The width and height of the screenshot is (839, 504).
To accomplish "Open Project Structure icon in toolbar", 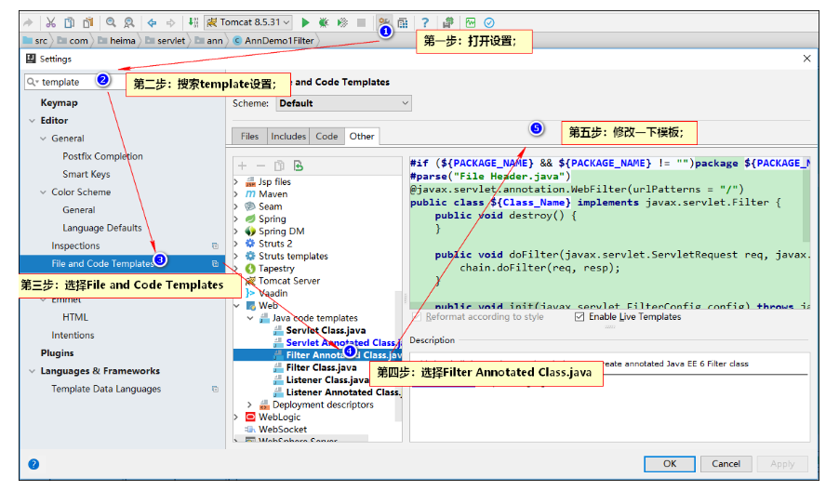I will point(403,22).
